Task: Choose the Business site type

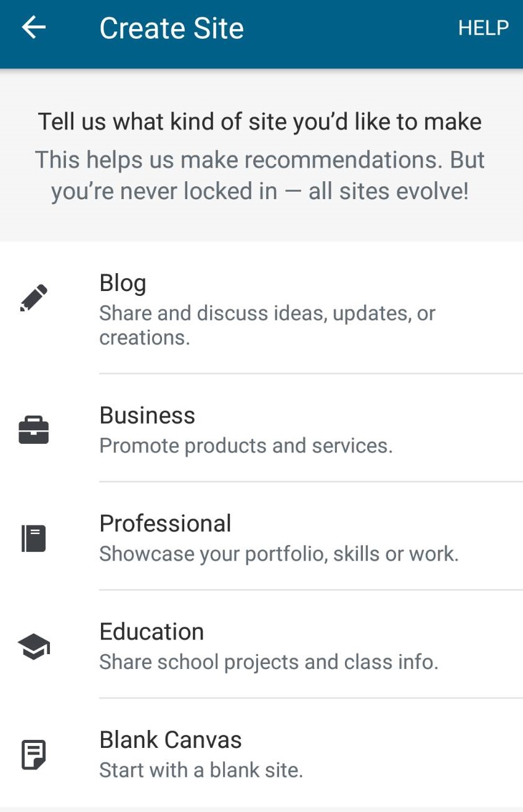Action: [x=147, y=416]
